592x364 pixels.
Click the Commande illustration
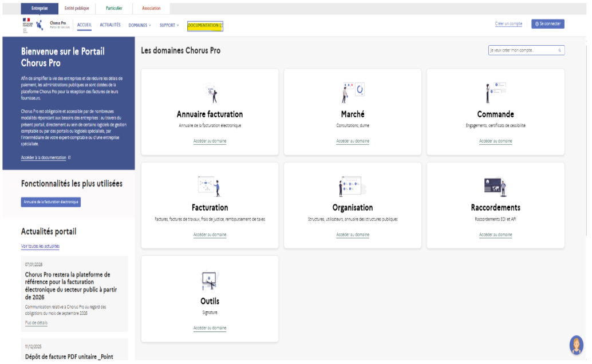pyautogui.click(x=495, y=93)
